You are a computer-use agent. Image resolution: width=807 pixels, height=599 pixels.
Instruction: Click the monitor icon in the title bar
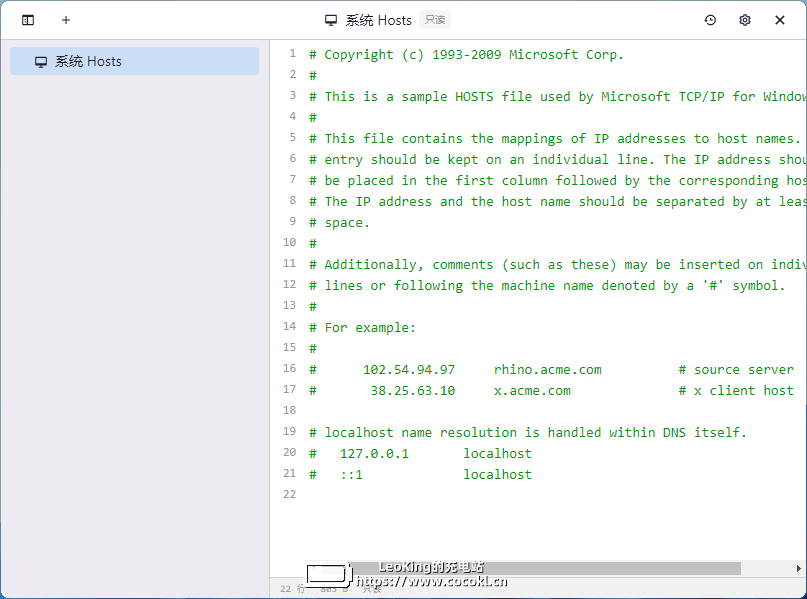pos(331,20)
